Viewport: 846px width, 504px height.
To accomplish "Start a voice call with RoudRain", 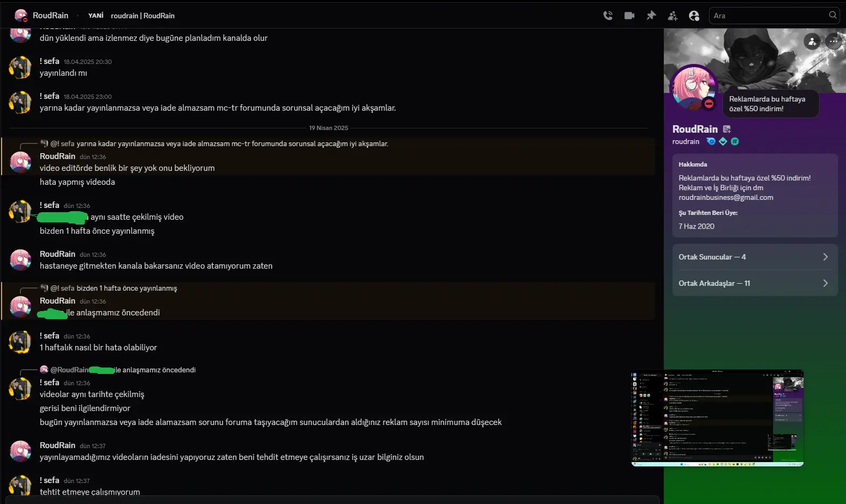I will (608, 16).
